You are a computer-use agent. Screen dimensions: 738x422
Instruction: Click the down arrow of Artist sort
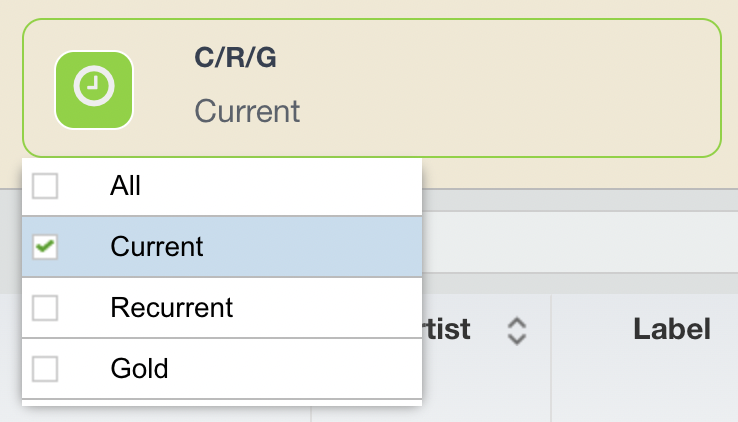pyautogui.click(x=517, y=339)
